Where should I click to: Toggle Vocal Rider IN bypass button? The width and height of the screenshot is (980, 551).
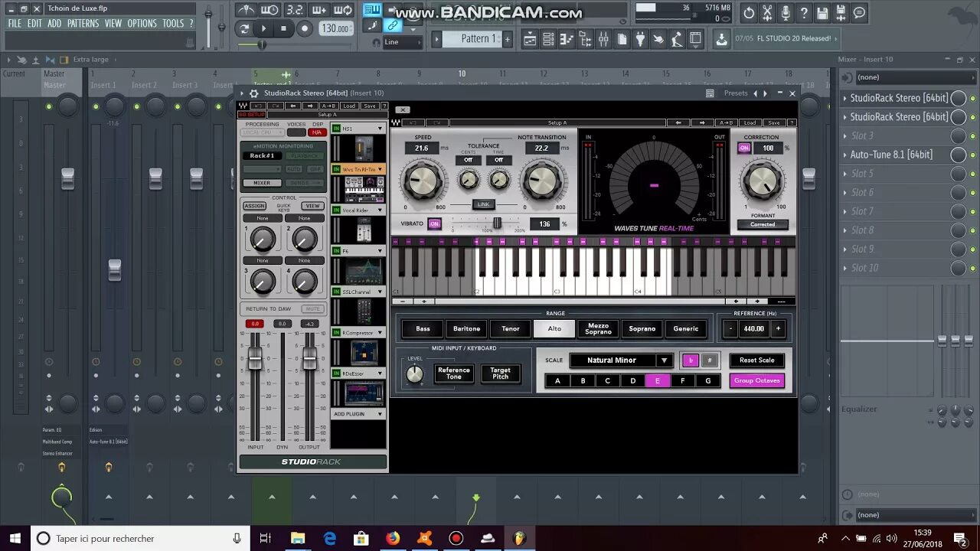[336, 210]
